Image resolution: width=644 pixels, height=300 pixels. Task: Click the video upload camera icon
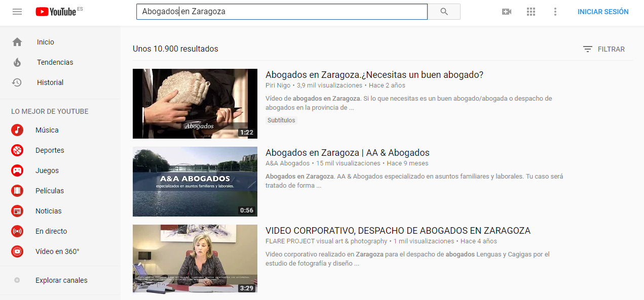coord(507,11)
